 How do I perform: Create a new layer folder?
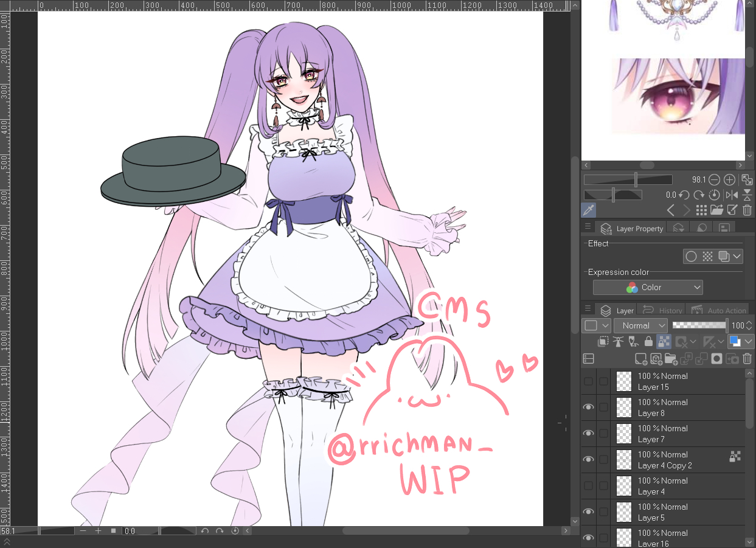[x=671, y=359]
